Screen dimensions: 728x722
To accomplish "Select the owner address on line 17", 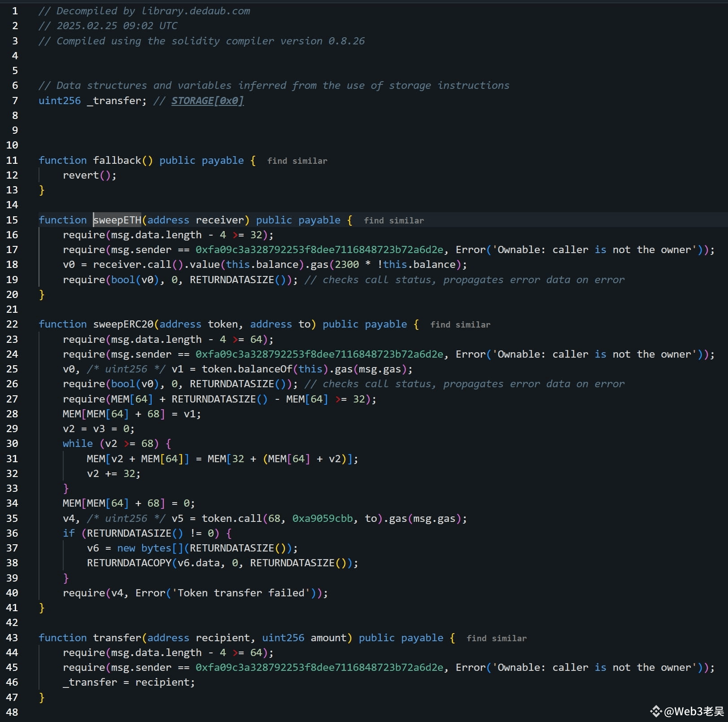I will tap(319, 249).
